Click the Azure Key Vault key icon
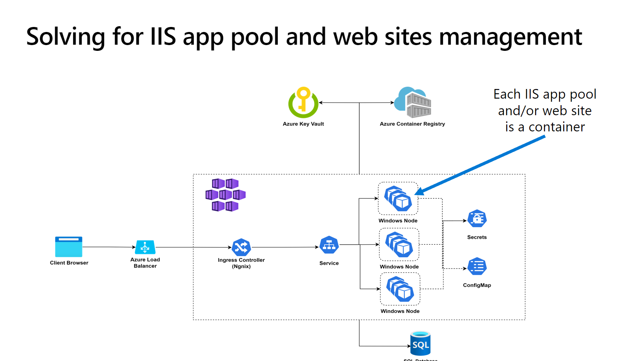Viewport: 644px width, 361px height. click(x=304, y=102)
